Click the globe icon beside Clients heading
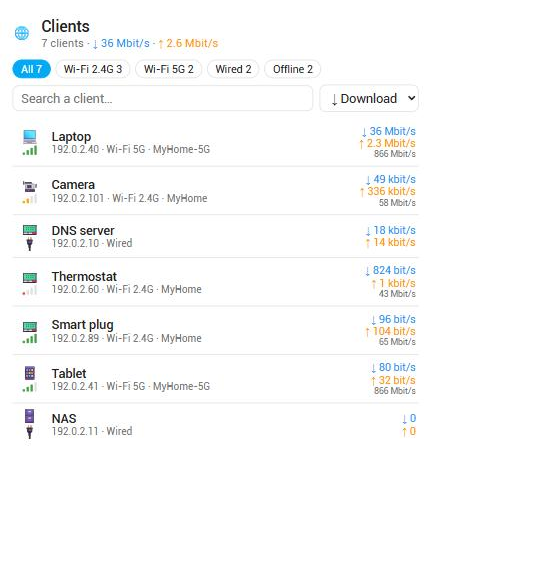The height and width of the screenshot is (580, 540). [22, 33]
